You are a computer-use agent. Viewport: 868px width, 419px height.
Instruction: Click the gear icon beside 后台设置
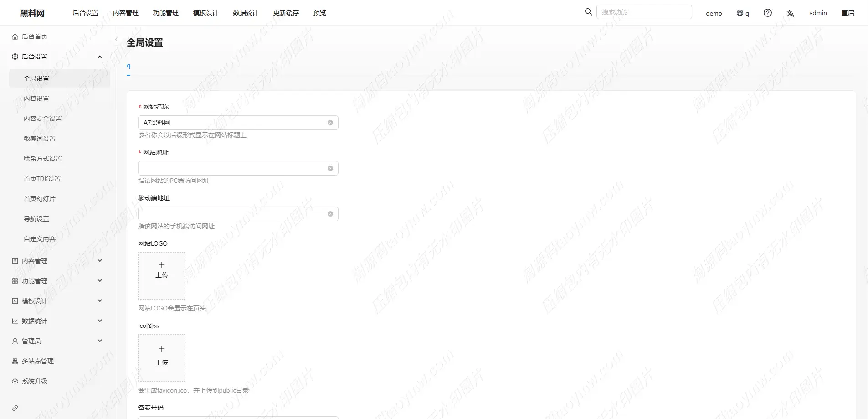point(15,57)
